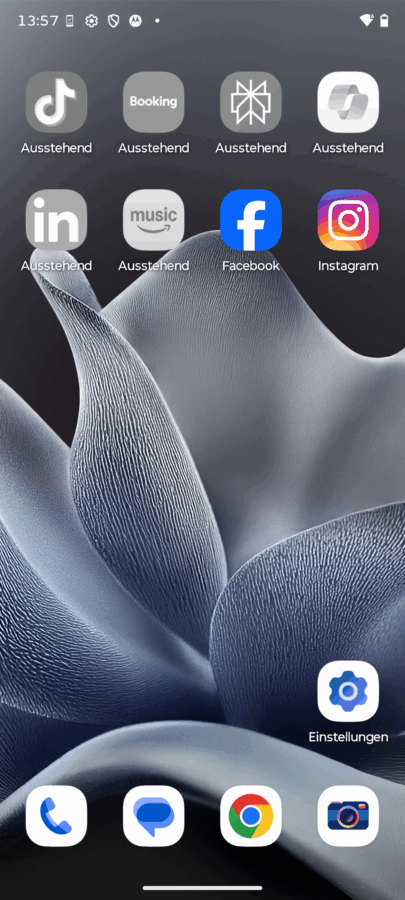The image size is (405, 900).
Task: Tap the pending Copilot app icon
Action: [x=348, y=102]
